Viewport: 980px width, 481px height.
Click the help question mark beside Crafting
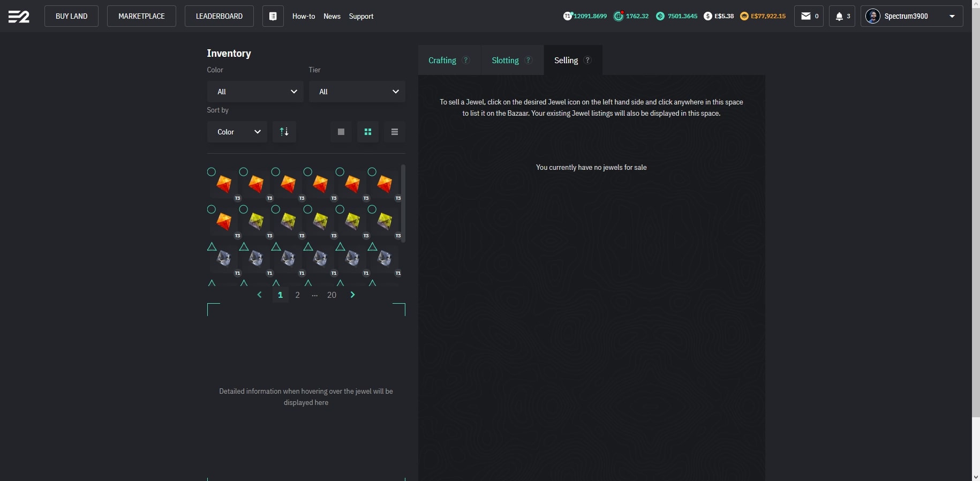coord(466,60)
